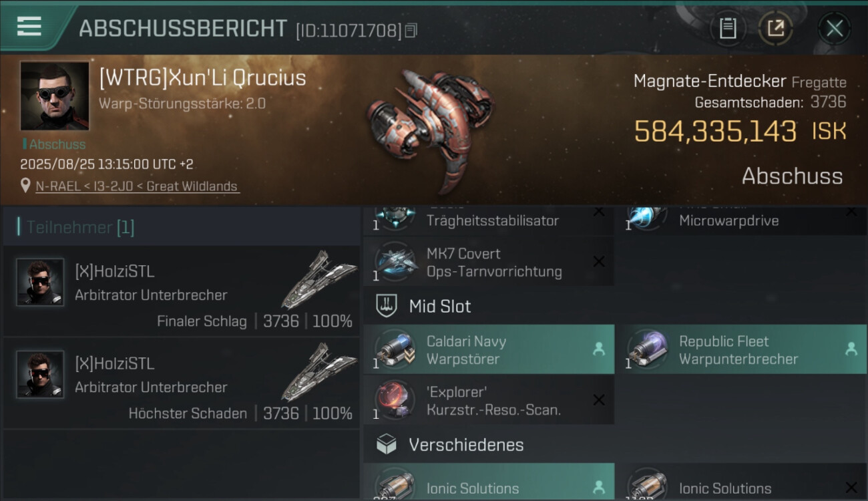Open the clipboard notes icon
Screen dimensions: 868x501
pyautogui.click(x=727, y=28)
